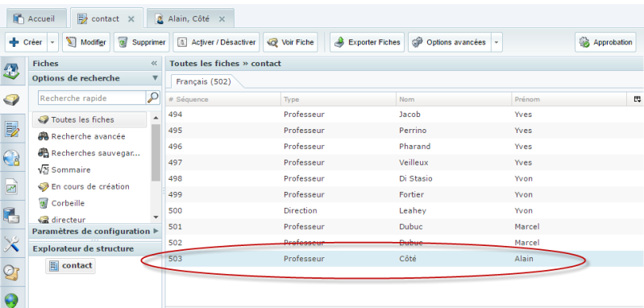Click the Modifier button

[86, 42]
